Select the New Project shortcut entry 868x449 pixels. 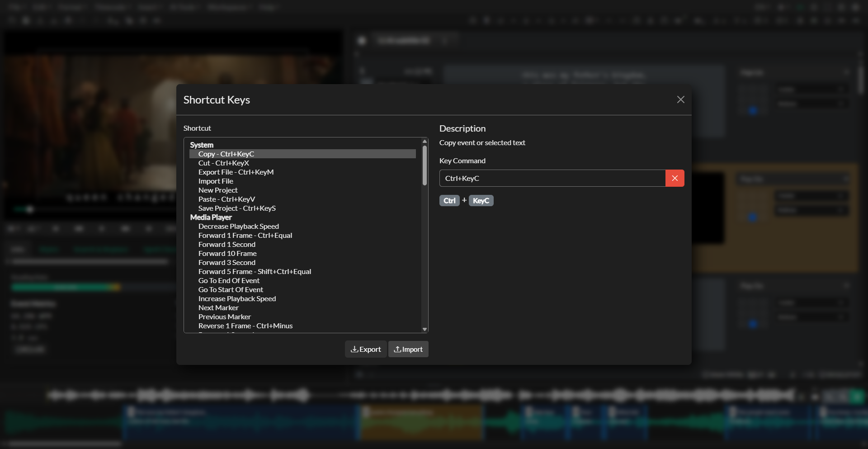click(x=218, y=190)
